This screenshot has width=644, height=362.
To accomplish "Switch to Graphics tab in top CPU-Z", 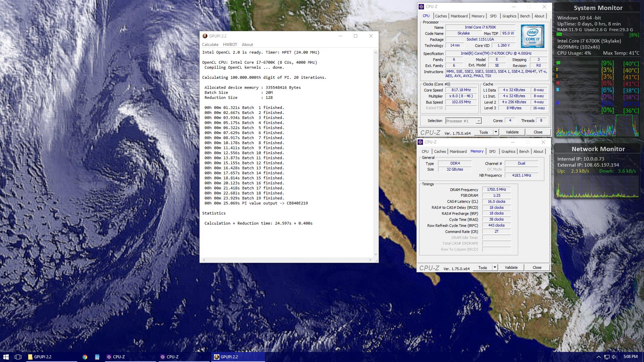I will click(509, 16).
